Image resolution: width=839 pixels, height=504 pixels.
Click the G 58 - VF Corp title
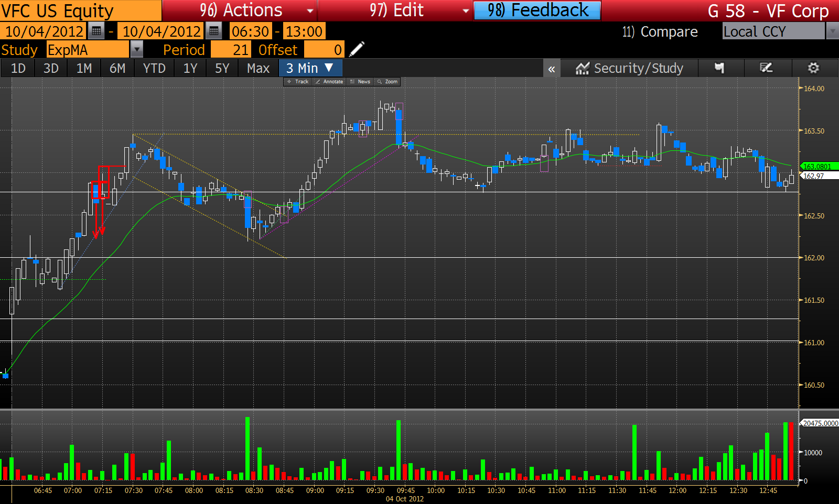click(768, 10)
